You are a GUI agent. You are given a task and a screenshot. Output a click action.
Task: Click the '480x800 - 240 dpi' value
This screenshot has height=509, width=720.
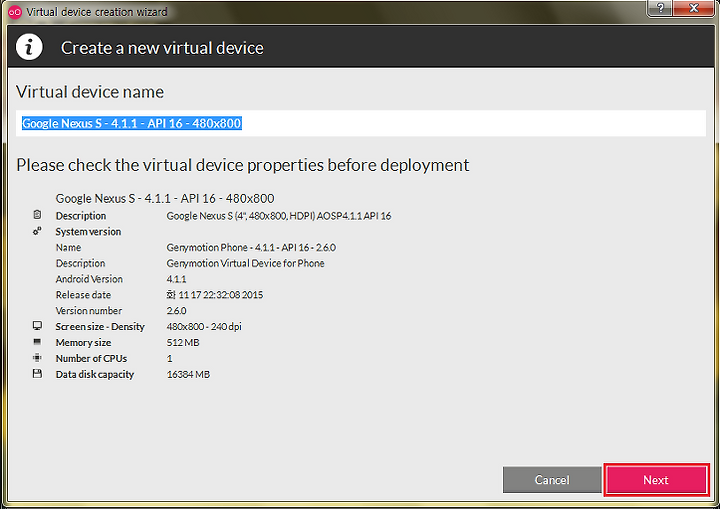pos(204,327)
